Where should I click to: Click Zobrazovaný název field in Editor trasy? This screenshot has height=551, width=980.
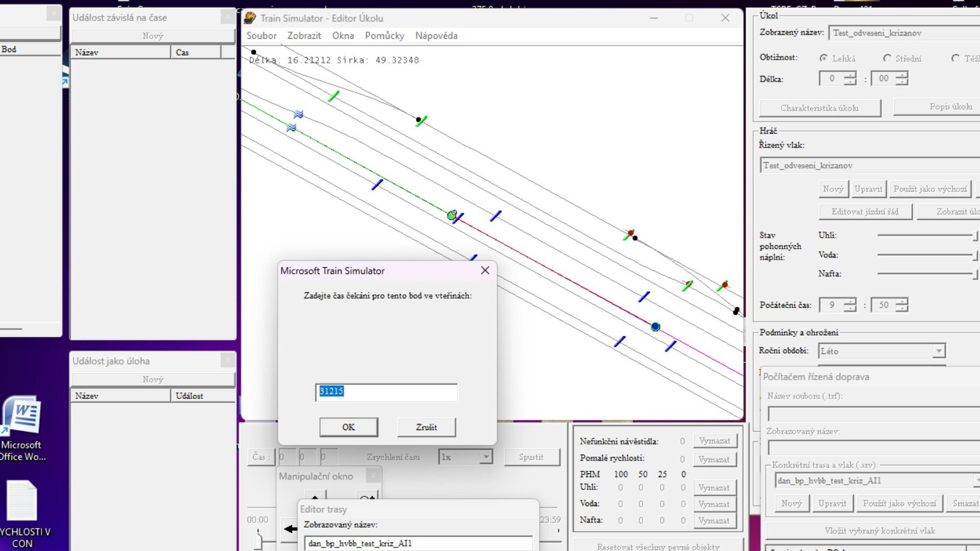tap(418, 543)
